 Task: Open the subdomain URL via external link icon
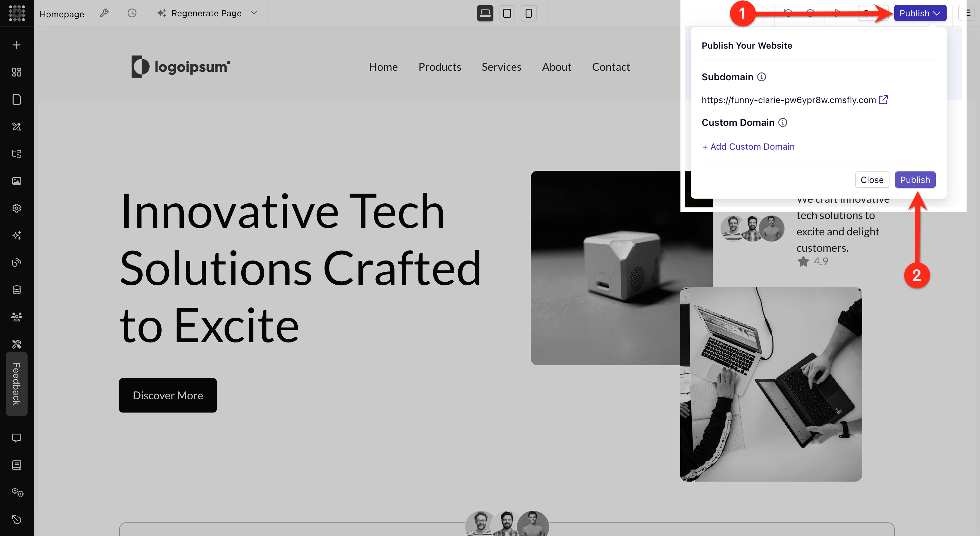point(884,99)
